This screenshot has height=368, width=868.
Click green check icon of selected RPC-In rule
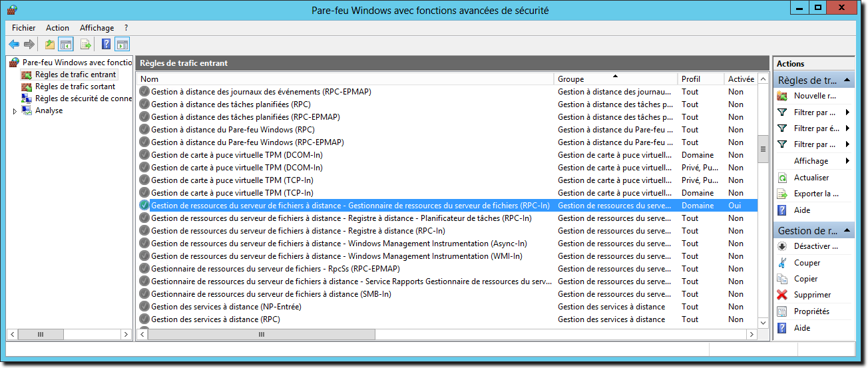click(x=144, y=206)
